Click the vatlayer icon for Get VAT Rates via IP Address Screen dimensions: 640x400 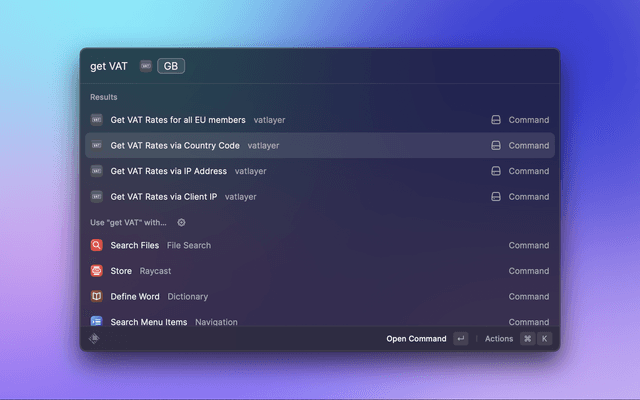97,171
